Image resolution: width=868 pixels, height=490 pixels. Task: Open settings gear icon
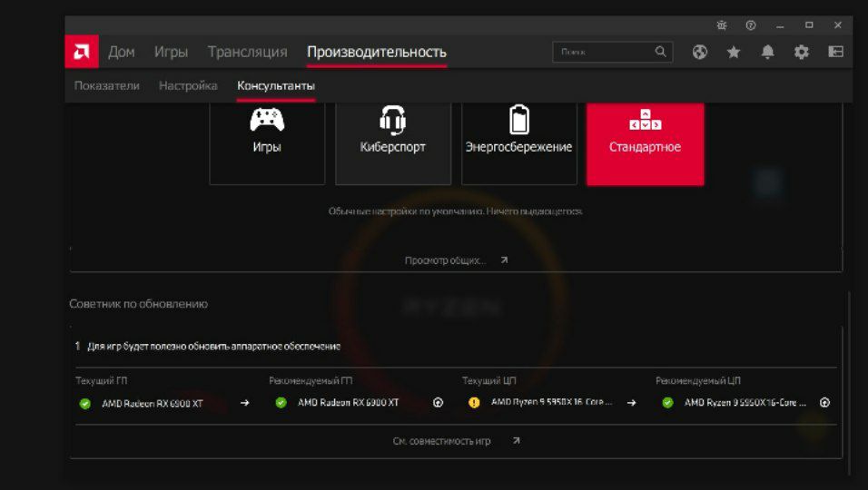[802, 52]
